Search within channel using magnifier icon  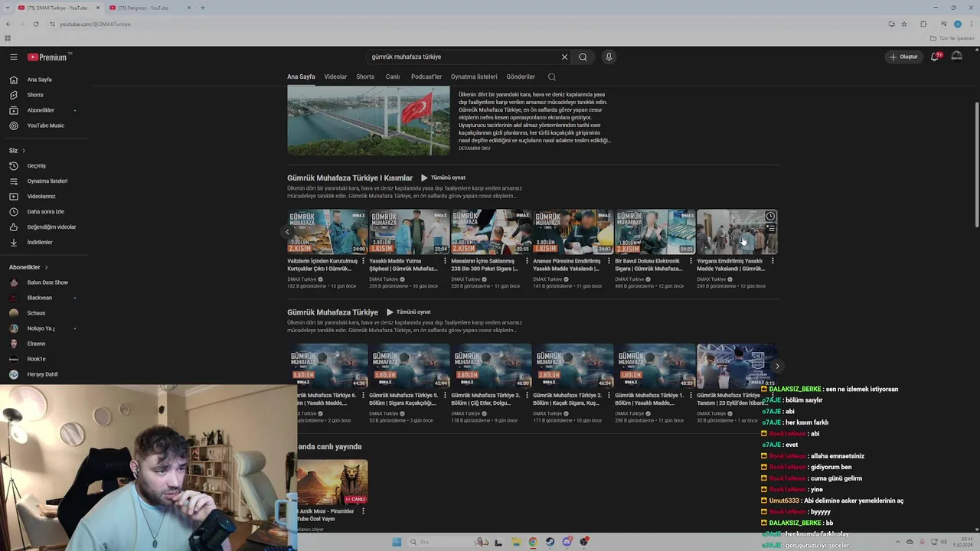tap(551, 77)
